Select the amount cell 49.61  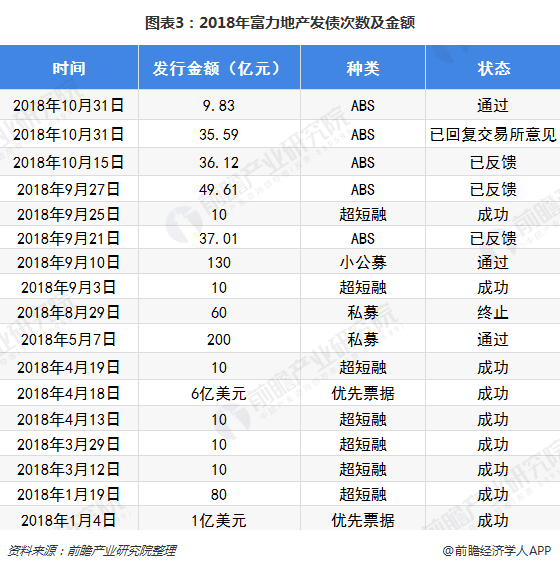(219, 189)
